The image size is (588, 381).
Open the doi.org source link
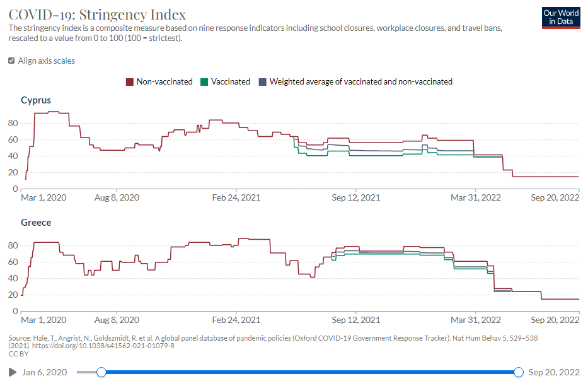point(103,346)
